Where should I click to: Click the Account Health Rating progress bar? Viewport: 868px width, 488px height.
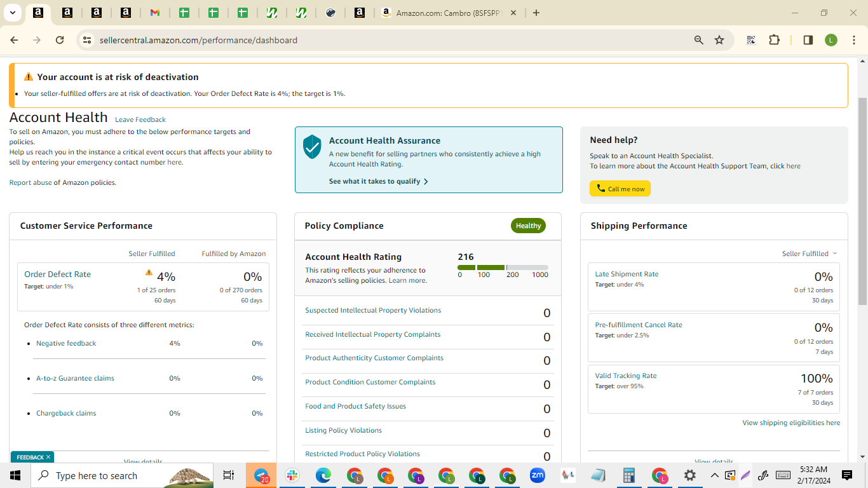tap(503, 268)
